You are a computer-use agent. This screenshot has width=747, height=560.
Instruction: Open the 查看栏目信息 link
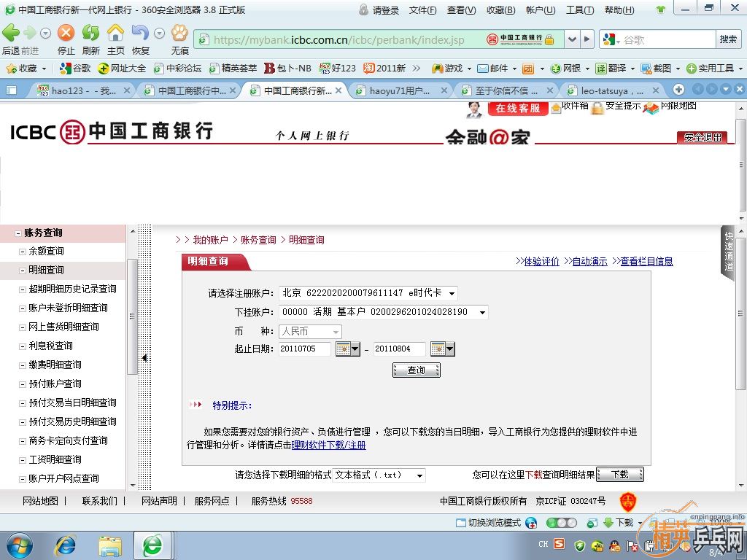click(x=646, y=262)
